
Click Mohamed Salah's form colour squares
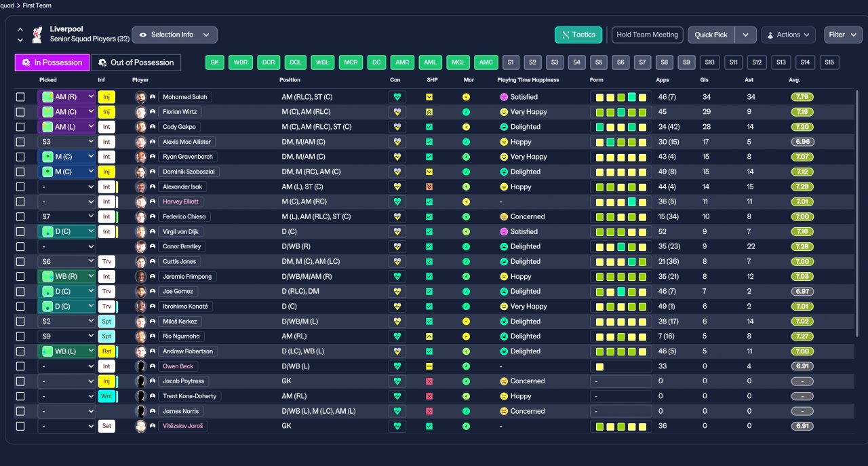[x=620, y=97]
